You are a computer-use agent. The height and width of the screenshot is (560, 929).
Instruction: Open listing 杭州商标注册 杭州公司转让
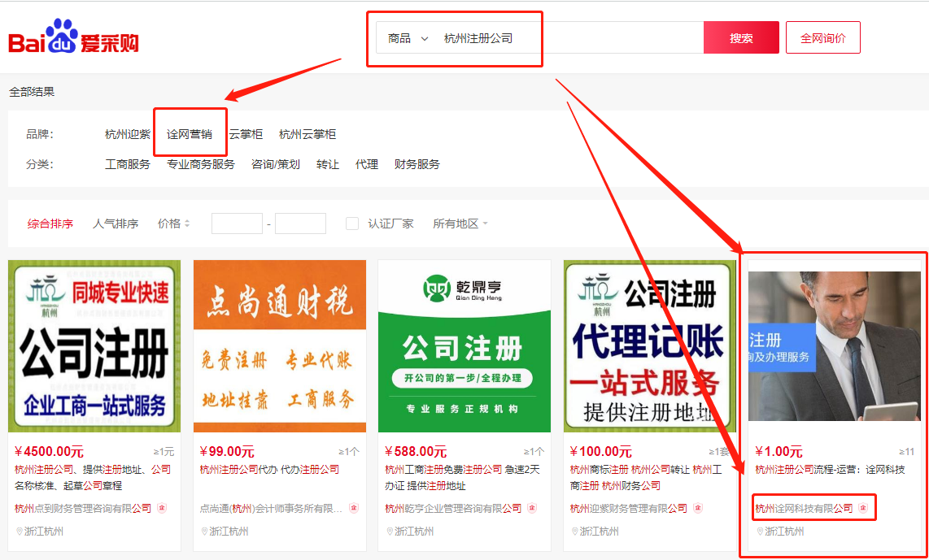coord(647,478)
